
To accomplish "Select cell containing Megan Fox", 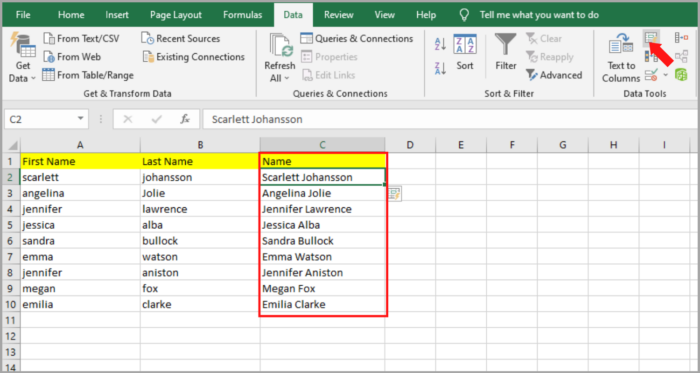I will point(322,289).
